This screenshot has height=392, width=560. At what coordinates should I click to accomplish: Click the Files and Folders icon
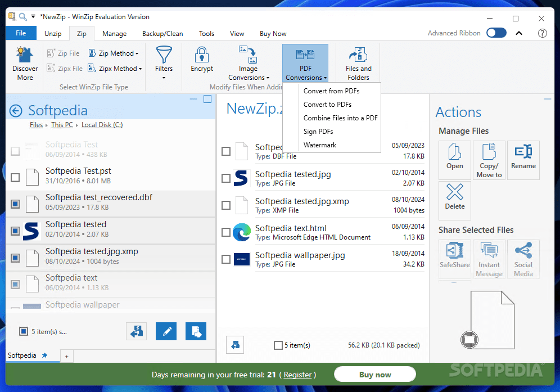pyautogui.click(x=358, y=55)
